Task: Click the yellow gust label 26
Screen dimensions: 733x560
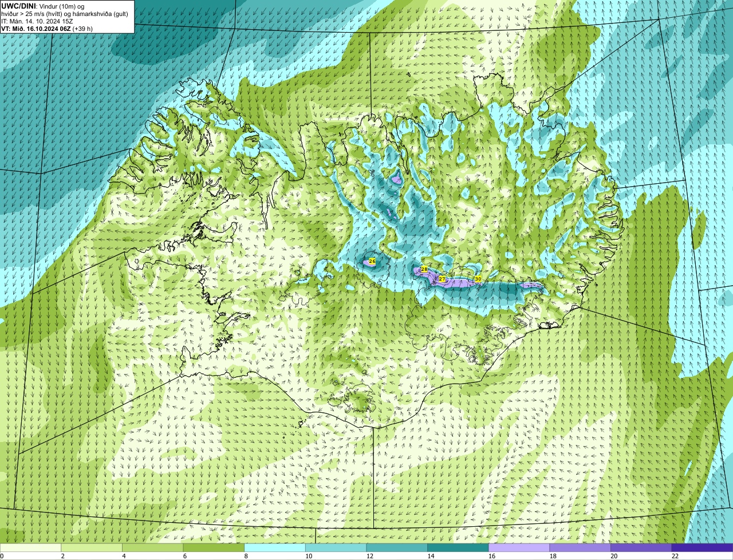Action: tap(372, 261)
